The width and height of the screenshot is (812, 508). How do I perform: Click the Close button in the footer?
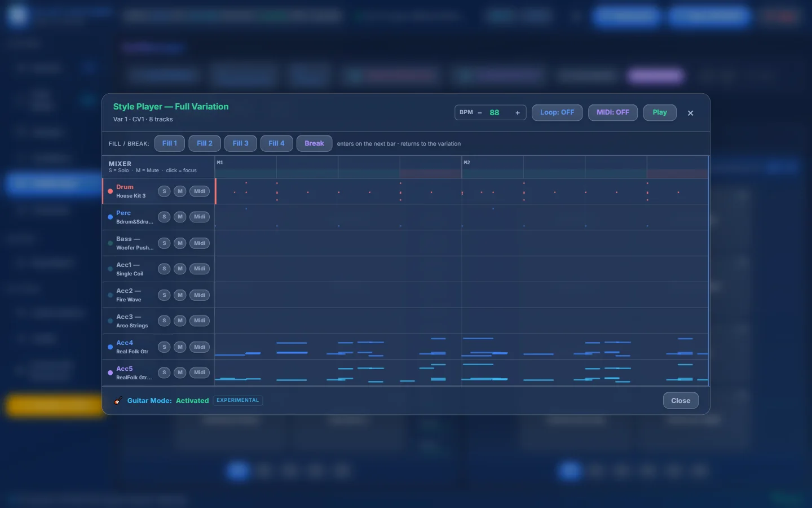pos(681,401)
